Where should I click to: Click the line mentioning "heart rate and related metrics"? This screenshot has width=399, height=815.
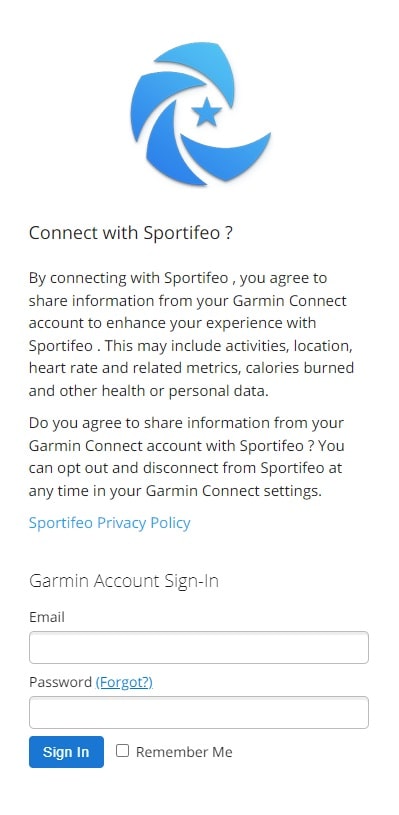192,368
